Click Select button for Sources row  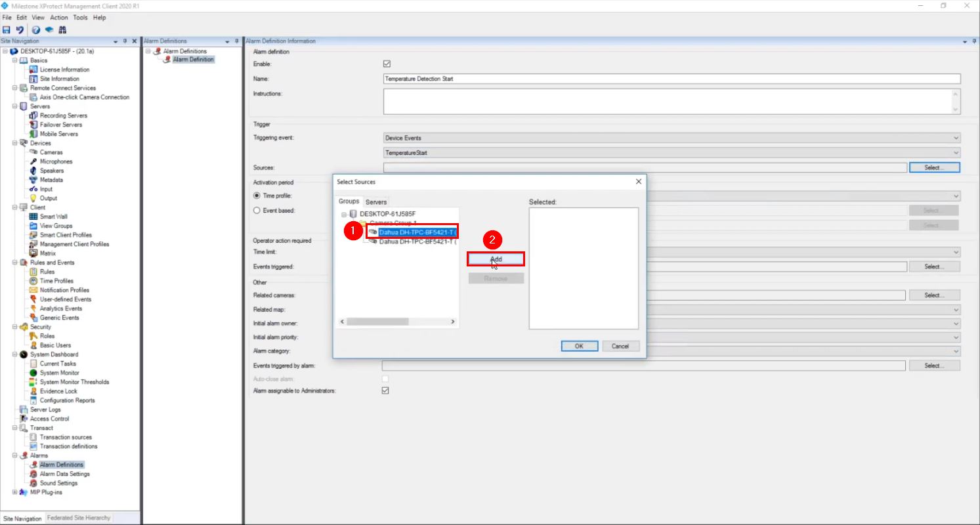click(935, 168)
